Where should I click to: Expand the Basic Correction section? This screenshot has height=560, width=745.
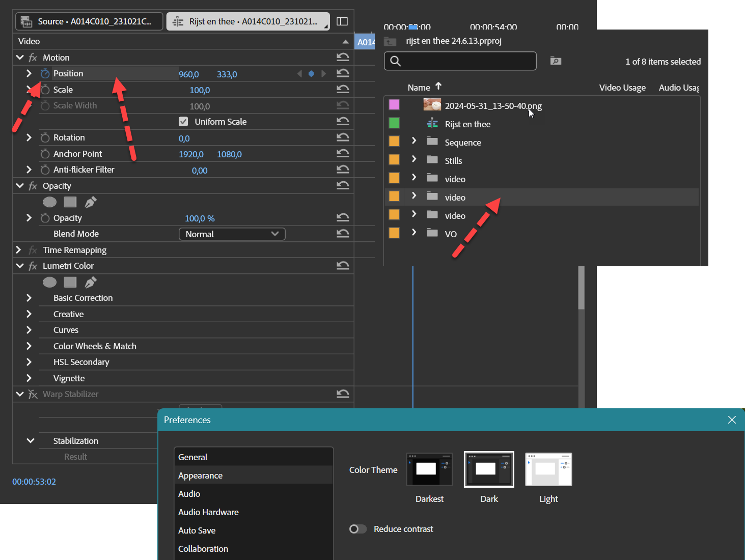click(x=29, y=297)
